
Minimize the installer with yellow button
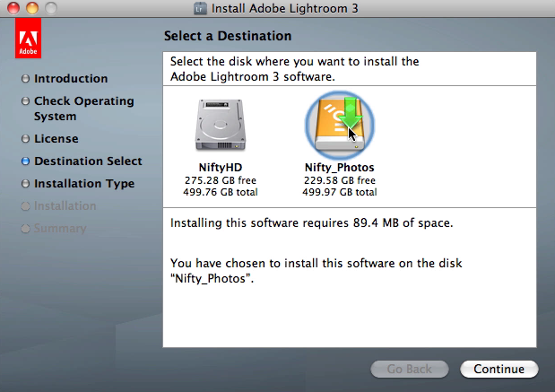(32, 8)
